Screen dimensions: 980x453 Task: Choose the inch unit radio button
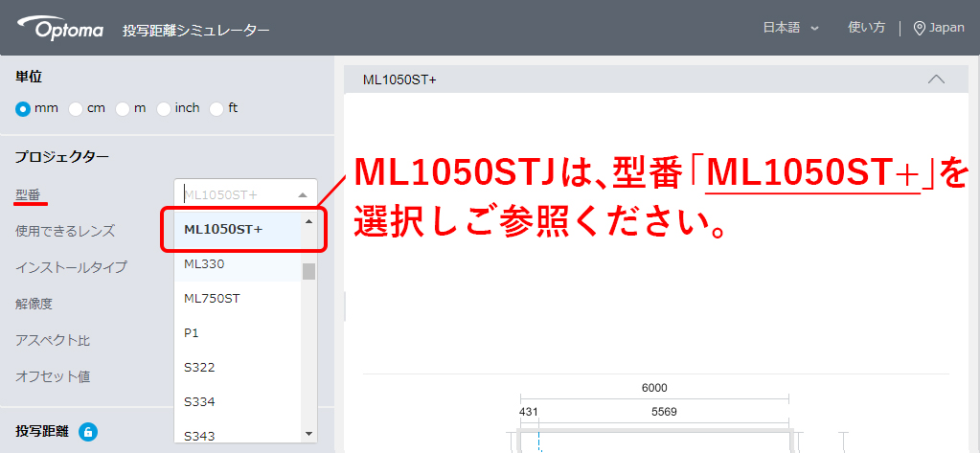pos(164,109)
